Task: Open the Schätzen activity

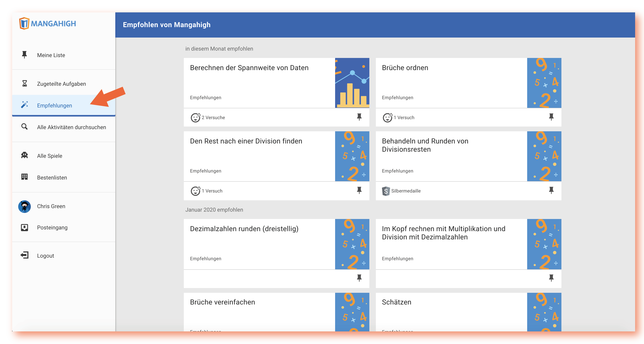Action: 396,302
